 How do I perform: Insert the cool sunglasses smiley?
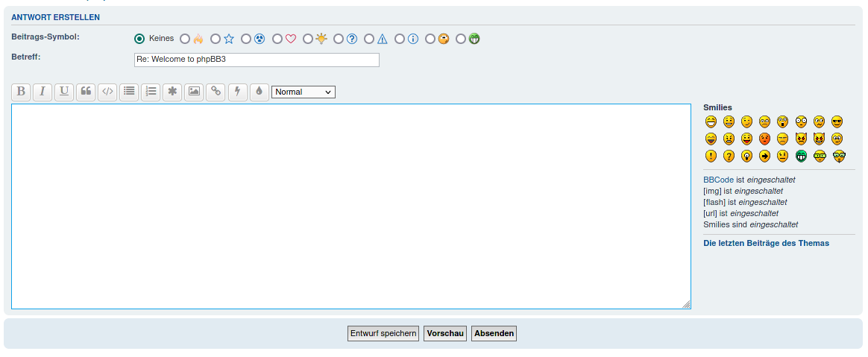837,121
